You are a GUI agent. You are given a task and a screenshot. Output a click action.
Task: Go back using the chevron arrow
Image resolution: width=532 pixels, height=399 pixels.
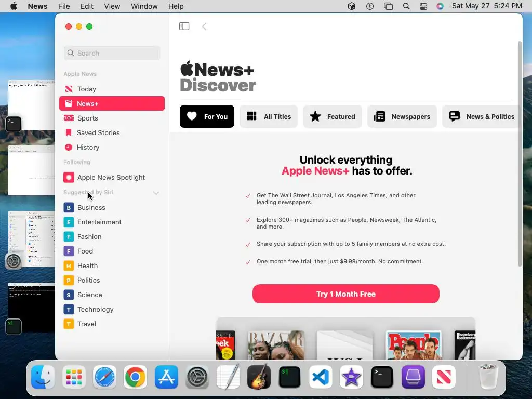tap(204, 26)
